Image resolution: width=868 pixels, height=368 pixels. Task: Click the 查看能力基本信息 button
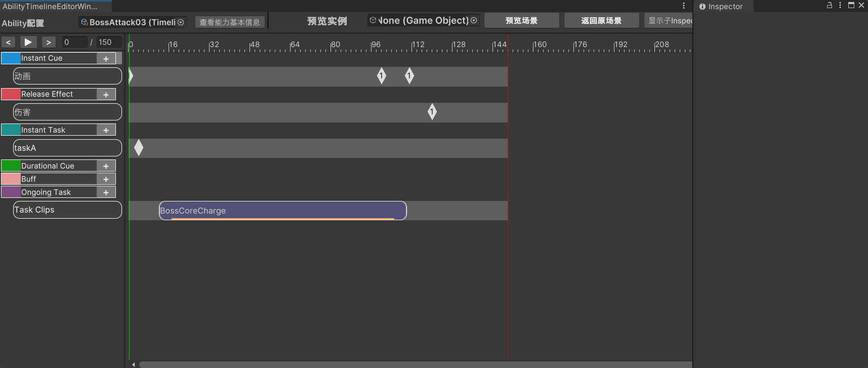click(x=229, y=22)
